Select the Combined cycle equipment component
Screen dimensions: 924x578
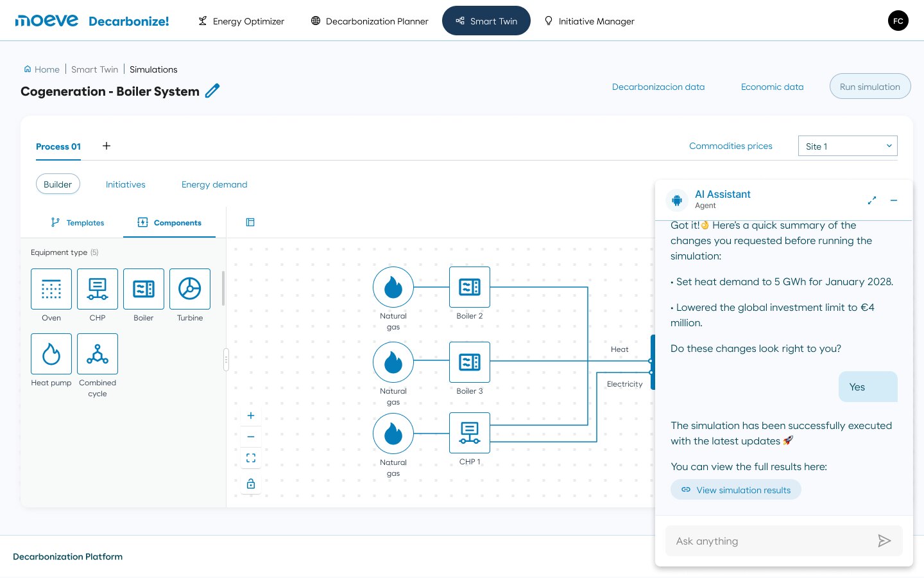tap(98, 354)
